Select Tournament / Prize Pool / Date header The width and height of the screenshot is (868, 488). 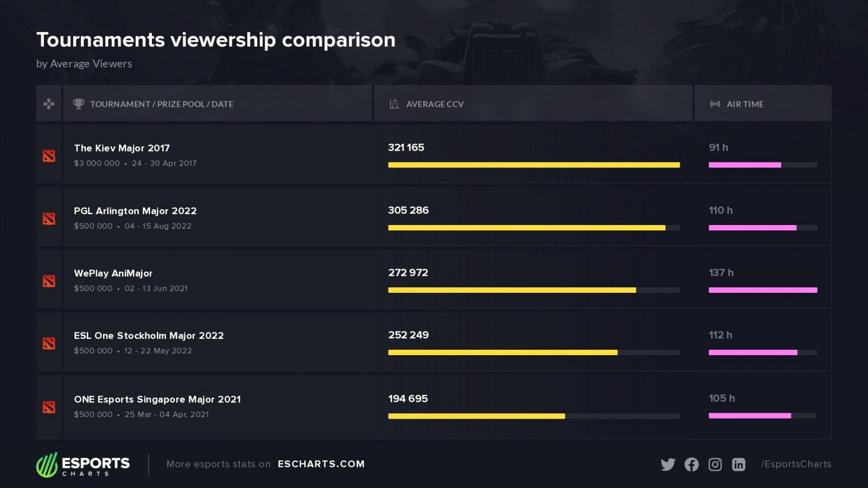coord(162,104)
